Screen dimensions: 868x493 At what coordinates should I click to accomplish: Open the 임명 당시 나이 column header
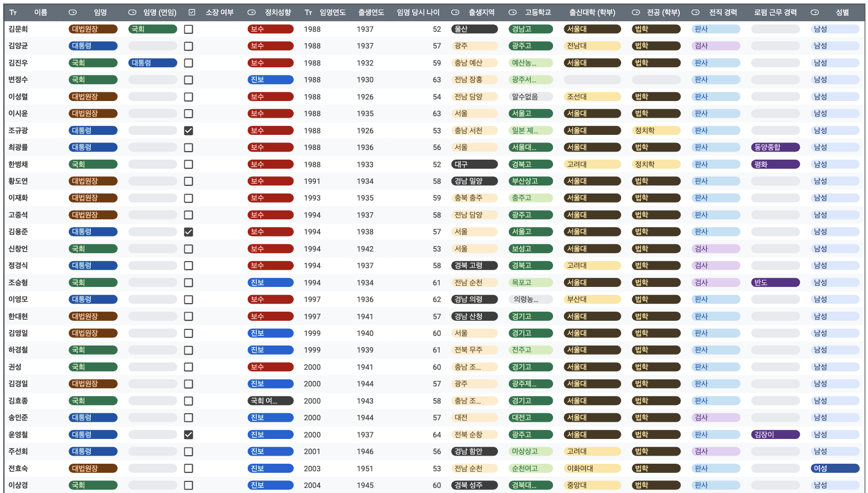coord(418,12)
